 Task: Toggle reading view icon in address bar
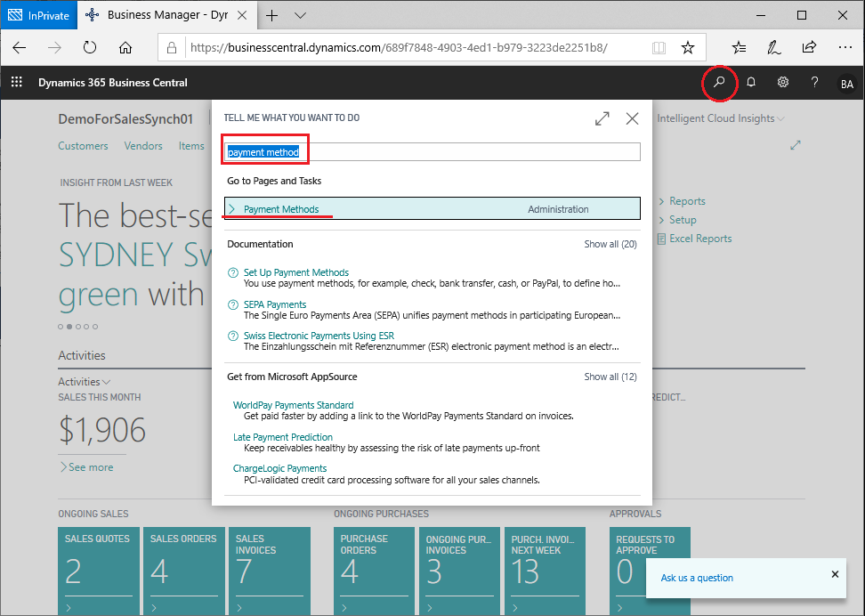click(659, 48)
